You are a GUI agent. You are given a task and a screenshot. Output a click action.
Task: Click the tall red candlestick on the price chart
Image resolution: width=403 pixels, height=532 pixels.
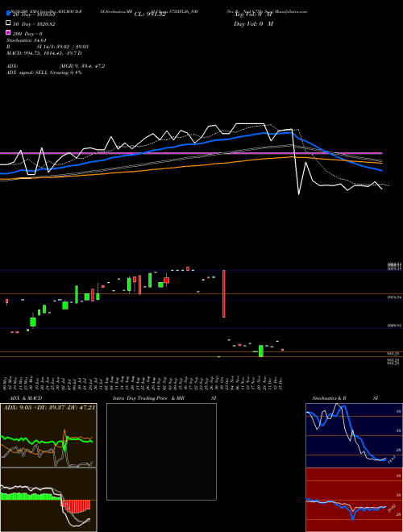click(224, 294)
